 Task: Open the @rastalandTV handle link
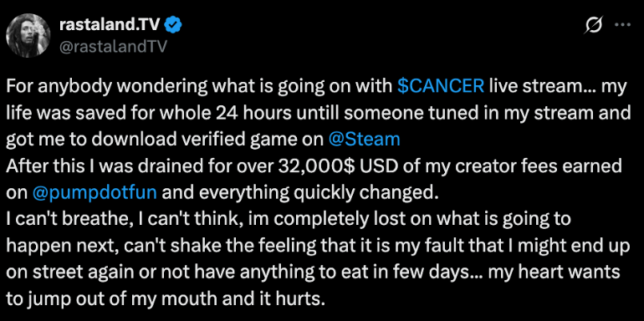pyautogui.click(x=114, y=47)
